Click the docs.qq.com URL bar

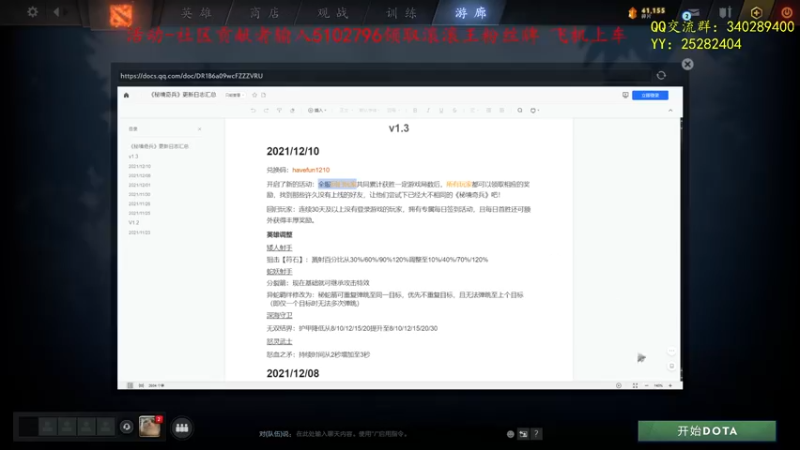[383, 76]
